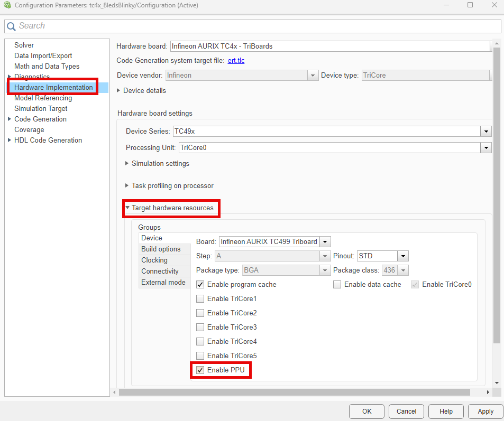Check Enable TriCore1
The height and width of the screenshot is (421, 504).
tap(200, 298)
